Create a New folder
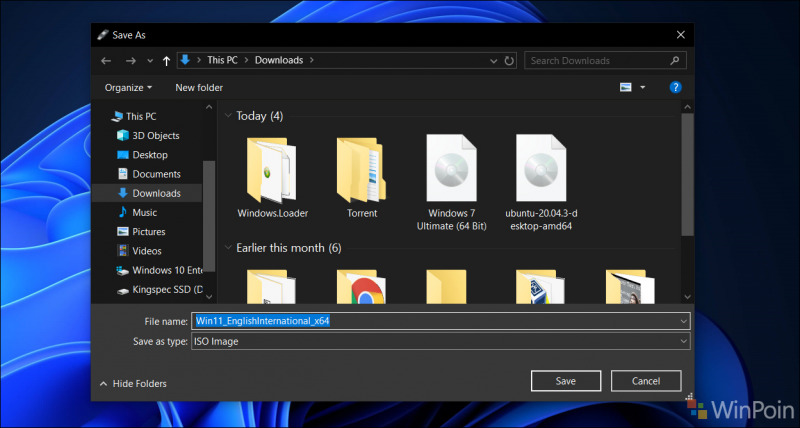Screen dimensions: 800x428 (x=199, y=88)
